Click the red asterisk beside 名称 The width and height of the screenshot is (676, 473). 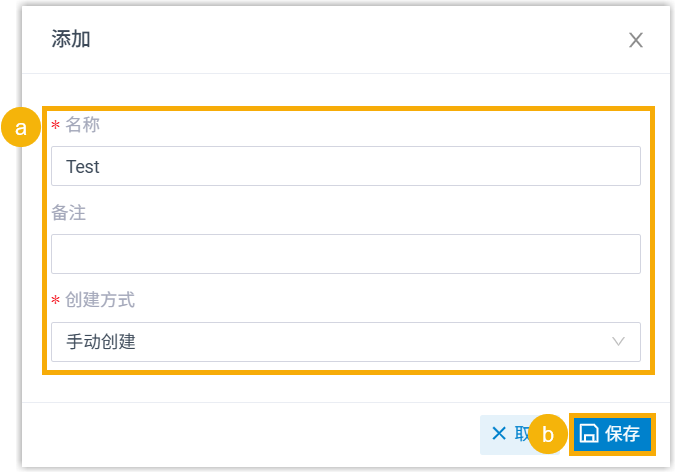pos(56,126)
